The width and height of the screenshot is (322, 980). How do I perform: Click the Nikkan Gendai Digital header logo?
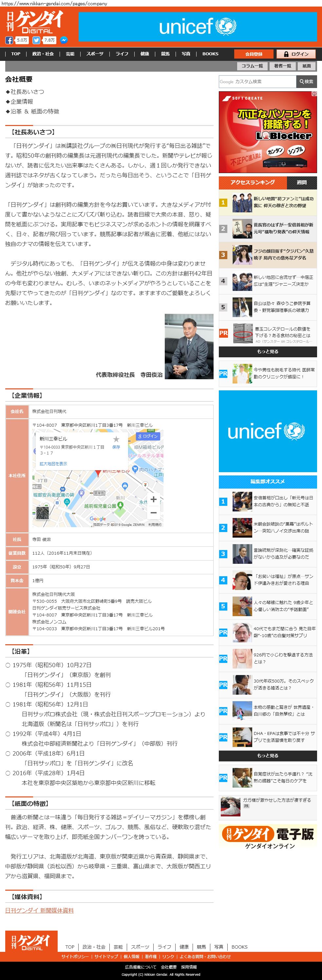tap(34, 22)
